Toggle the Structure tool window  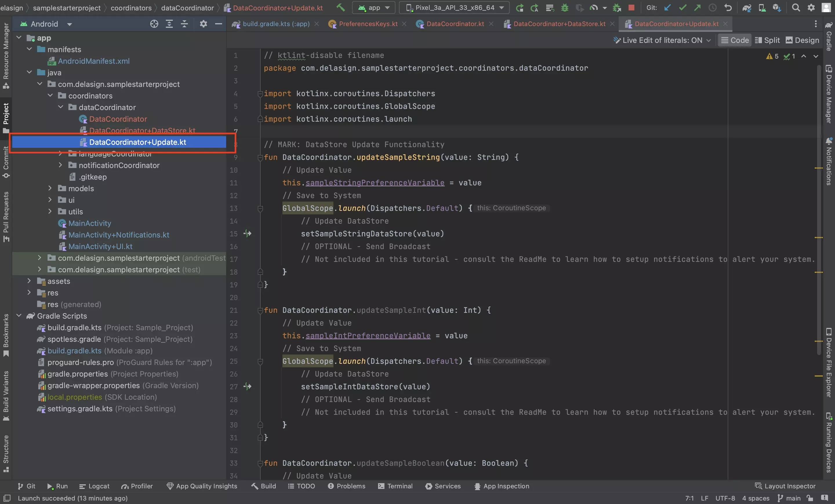pos(6,454)
